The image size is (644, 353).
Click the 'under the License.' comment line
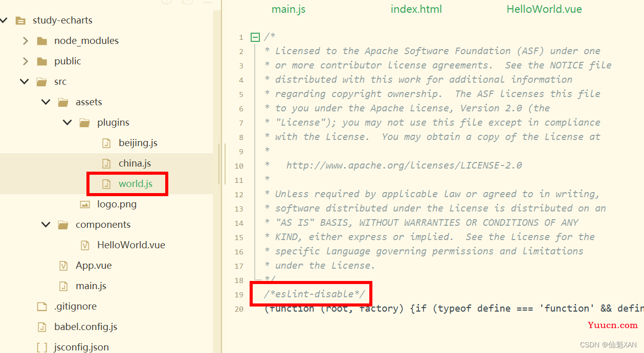tap(320, 265)
